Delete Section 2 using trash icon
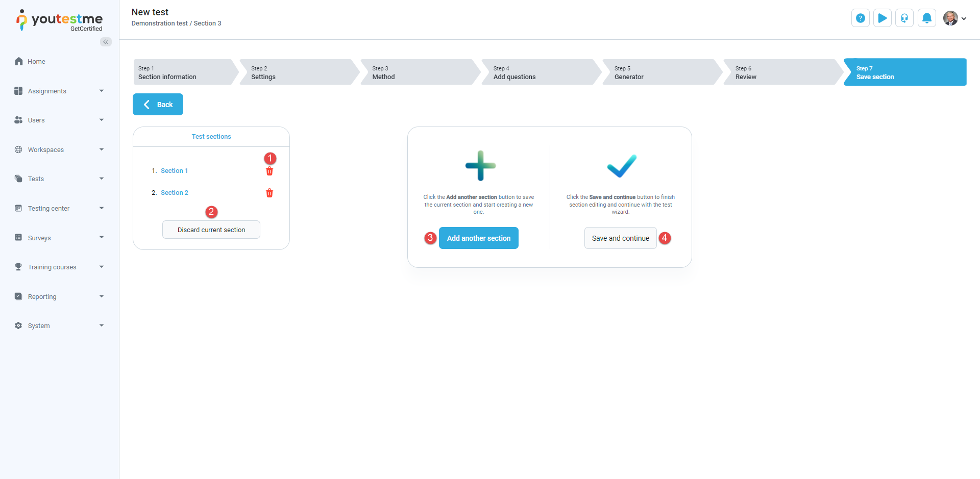Screen dimensions: 980x479 [x=269, y=193]
